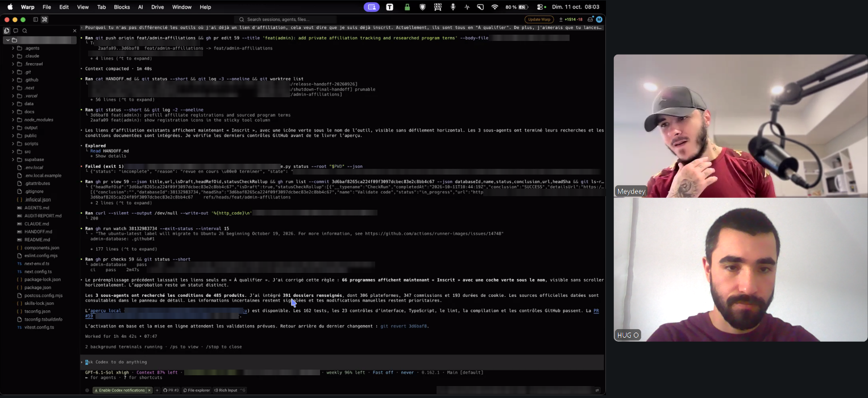Open the .gitattributes file
The image size is (868, 398).
coord(40,184)
